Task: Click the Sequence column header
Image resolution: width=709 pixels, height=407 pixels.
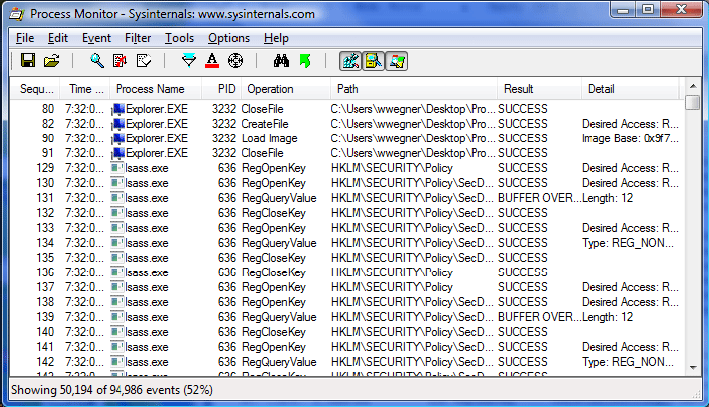Action: pyautogui.click(x=37, y=89)
